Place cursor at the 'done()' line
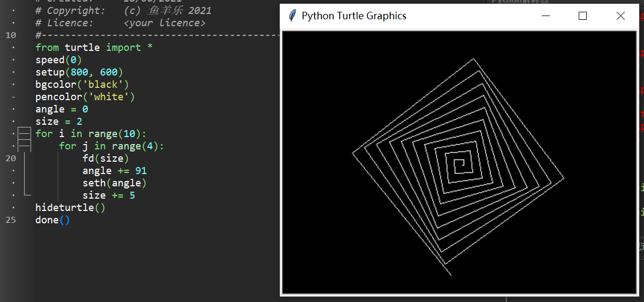The height and width of the screenshot is (302, 644). click(52, 220)
